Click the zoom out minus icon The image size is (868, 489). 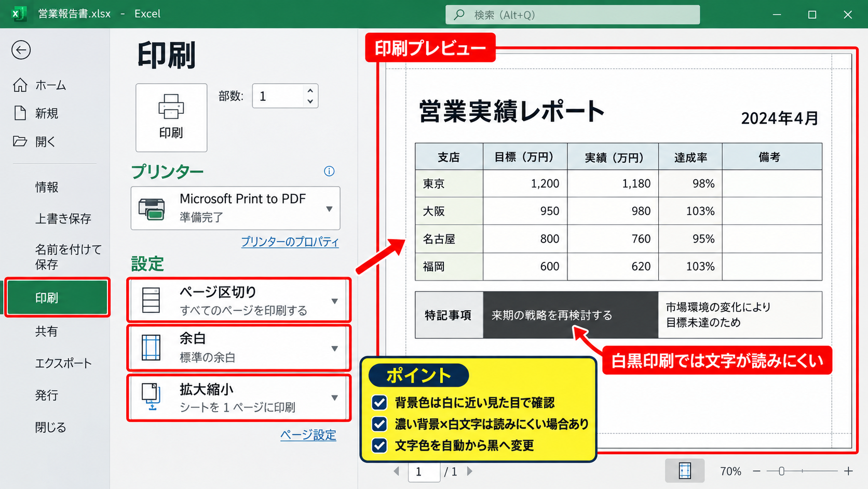756,471
